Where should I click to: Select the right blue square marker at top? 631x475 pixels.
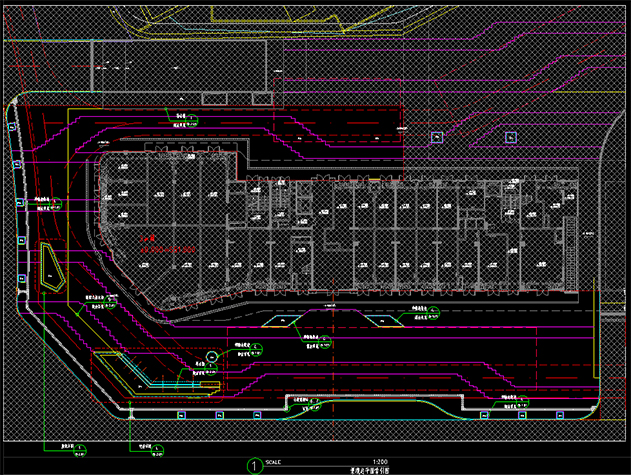coord(509,137)
